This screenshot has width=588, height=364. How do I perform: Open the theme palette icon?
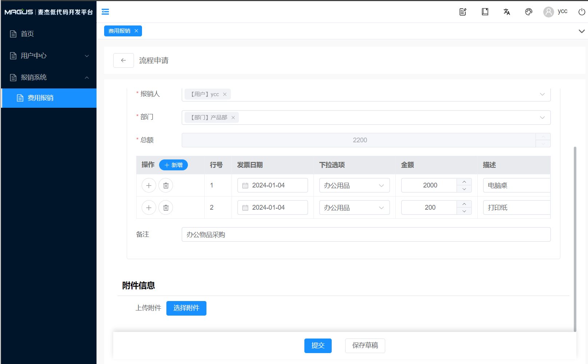coord(529,12)
